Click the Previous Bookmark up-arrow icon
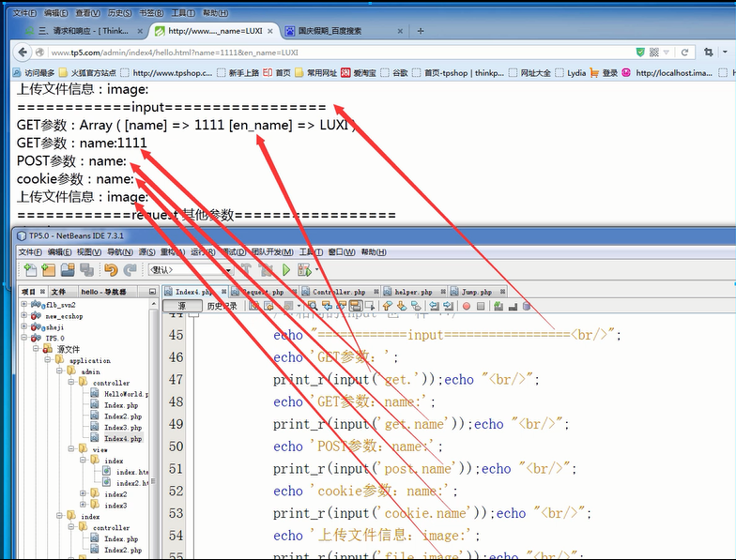This screenshot has width=736, height=560. tap(387, 306)
